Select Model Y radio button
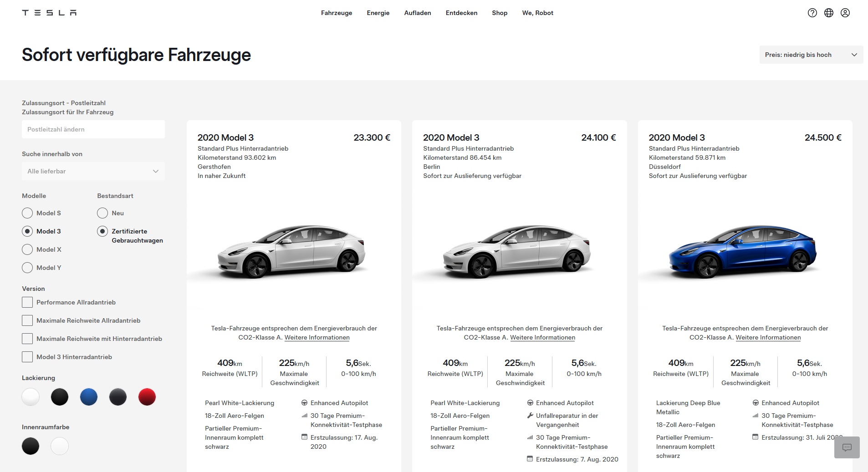868x472 pixels. tap(27, 268)
